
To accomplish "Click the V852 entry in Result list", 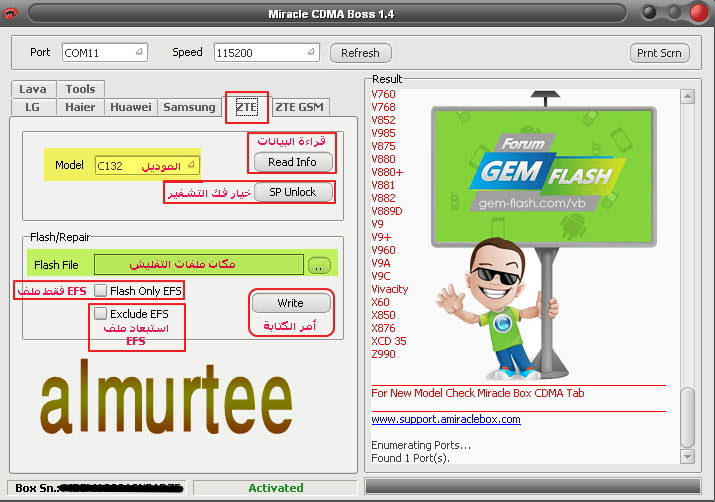I will (x=383, y=120).
